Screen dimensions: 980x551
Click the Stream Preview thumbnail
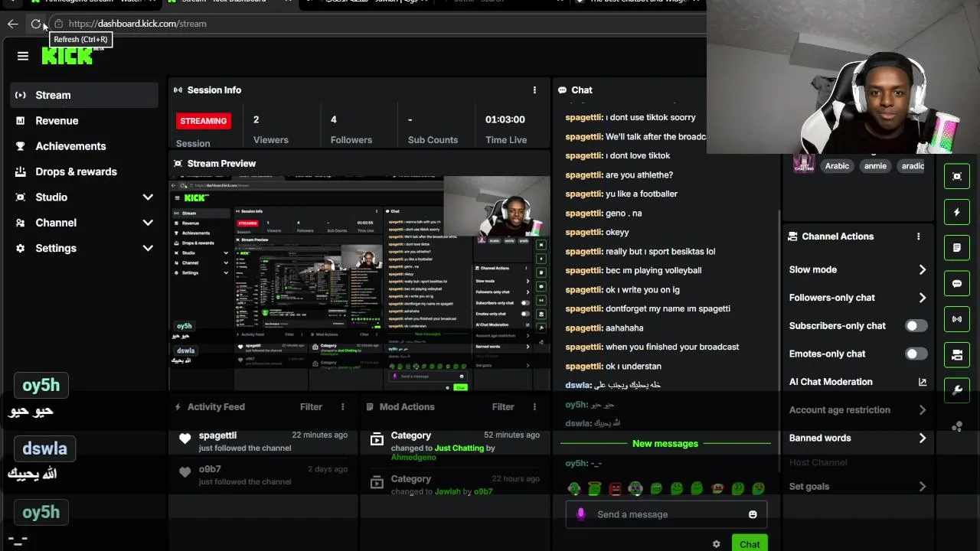(x=360, y=284)
